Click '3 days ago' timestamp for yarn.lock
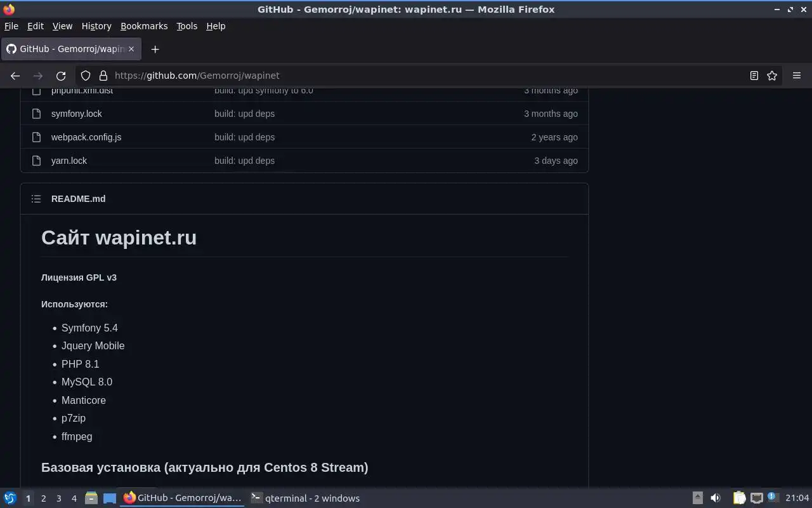The width and height of the screenshot is (812, 508). [556, 161]
